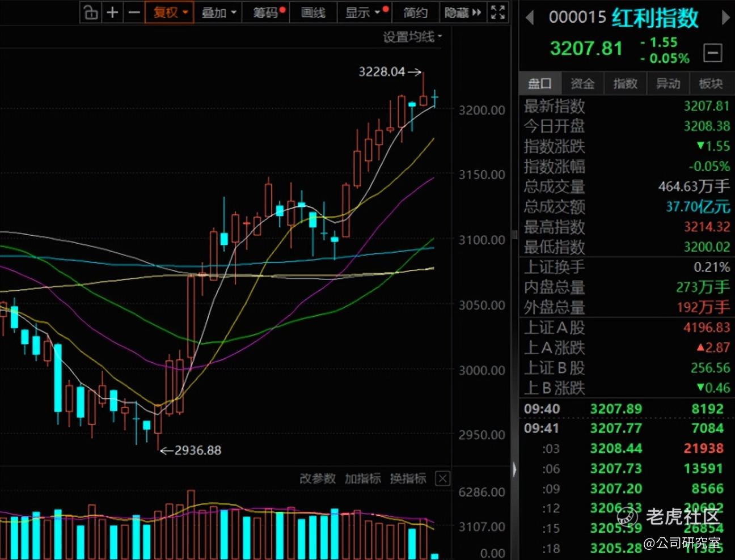Toggle the 筹码 chip distribution view

(x=267, y=12)
